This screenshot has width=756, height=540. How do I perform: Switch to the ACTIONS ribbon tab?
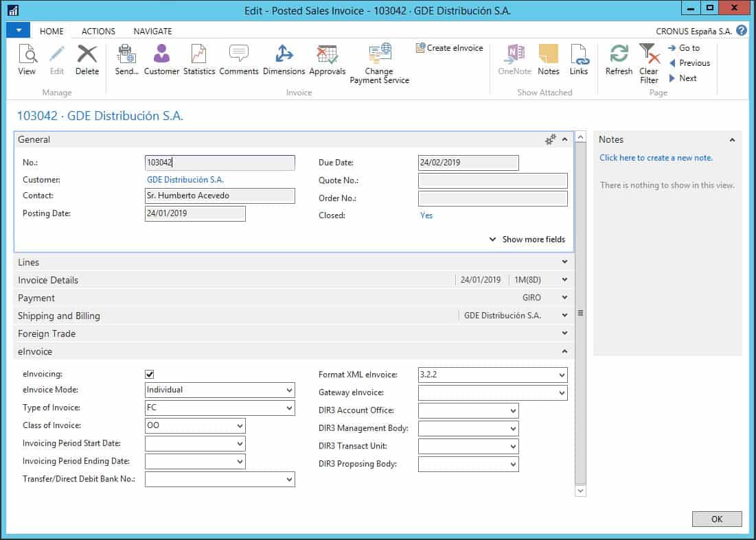[x=98, y=31]
